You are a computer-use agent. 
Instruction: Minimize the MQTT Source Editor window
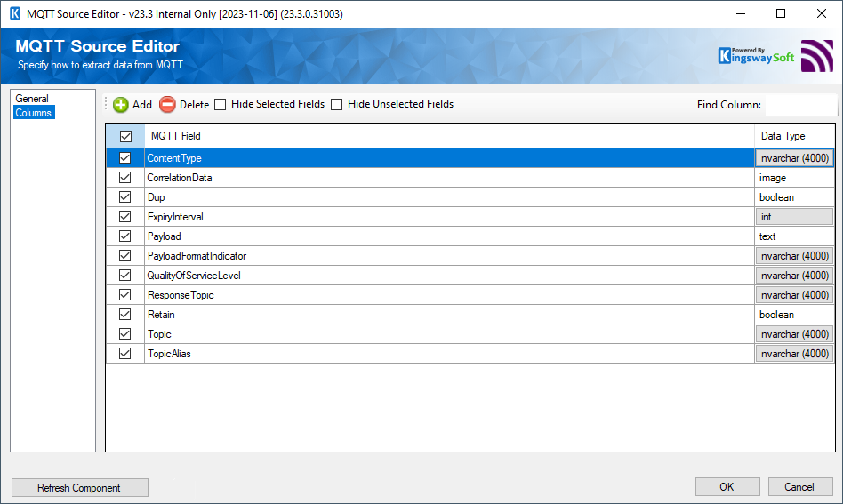click(741, 13)
